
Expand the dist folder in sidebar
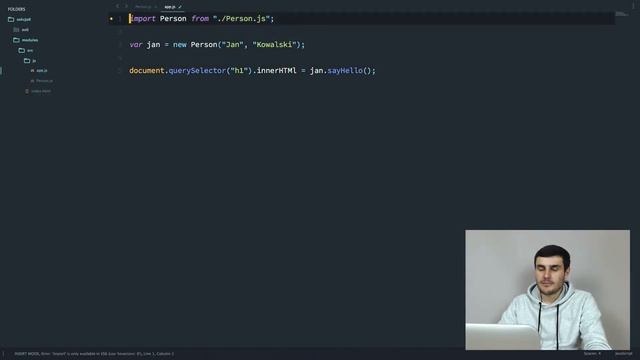[25, 30]
